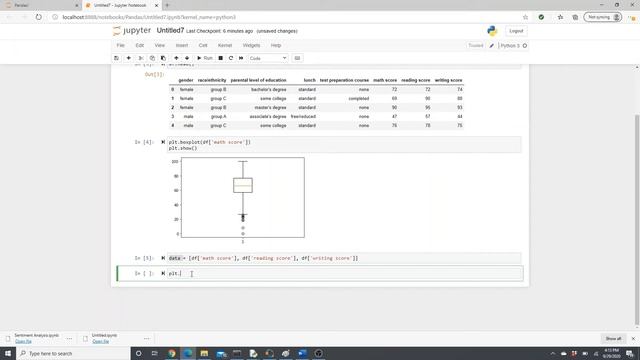Select the data assignment code cell In [5]

[344, 258]
